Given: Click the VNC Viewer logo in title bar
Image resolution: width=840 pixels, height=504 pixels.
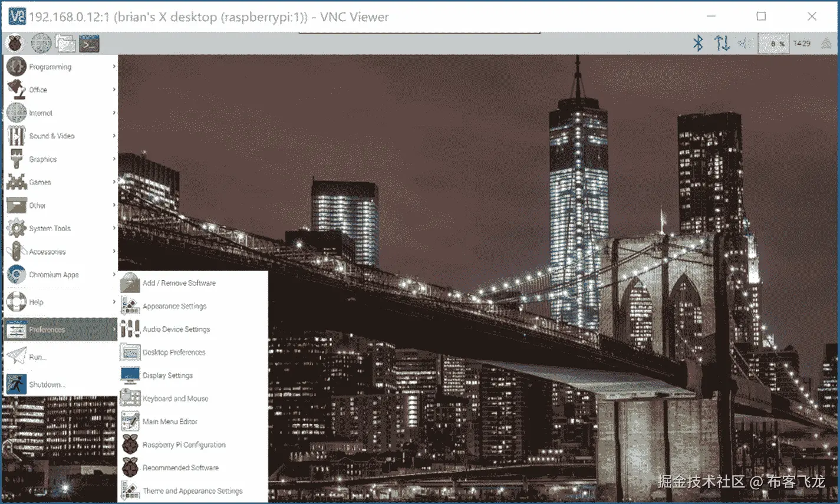Looking at the screenshot, I should click(17, 17).
